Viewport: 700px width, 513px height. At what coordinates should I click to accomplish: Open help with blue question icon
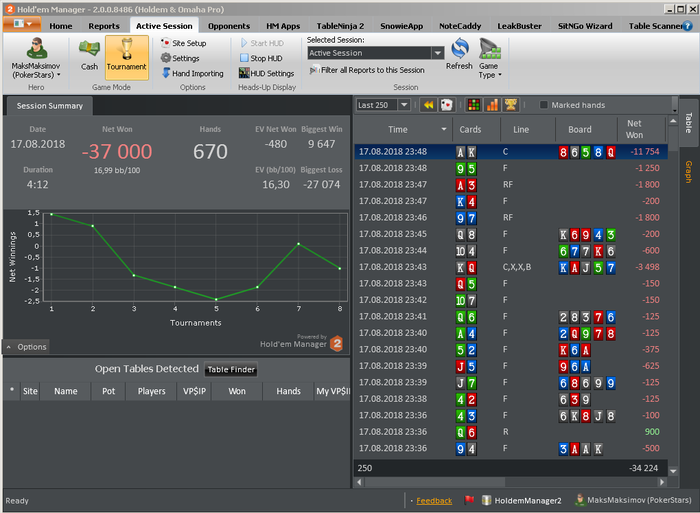688,26
